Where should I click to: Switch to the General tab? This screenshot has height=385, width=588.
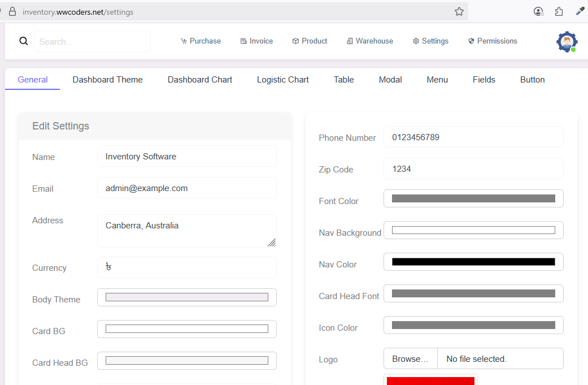coord(33,80)
